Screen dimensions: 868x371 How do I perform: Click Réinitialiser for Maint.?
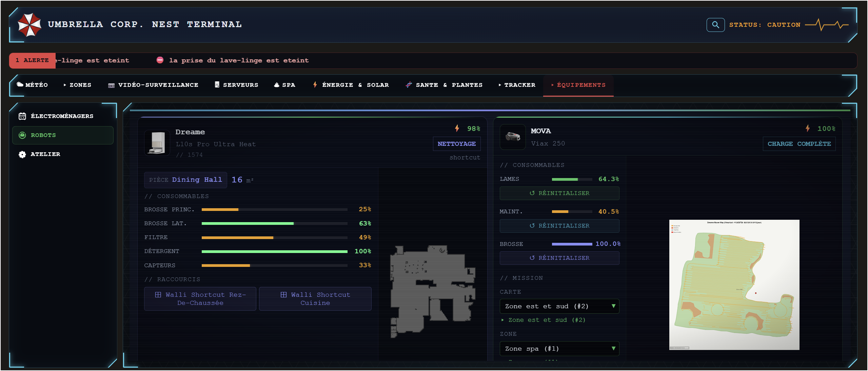coord(559,226)
